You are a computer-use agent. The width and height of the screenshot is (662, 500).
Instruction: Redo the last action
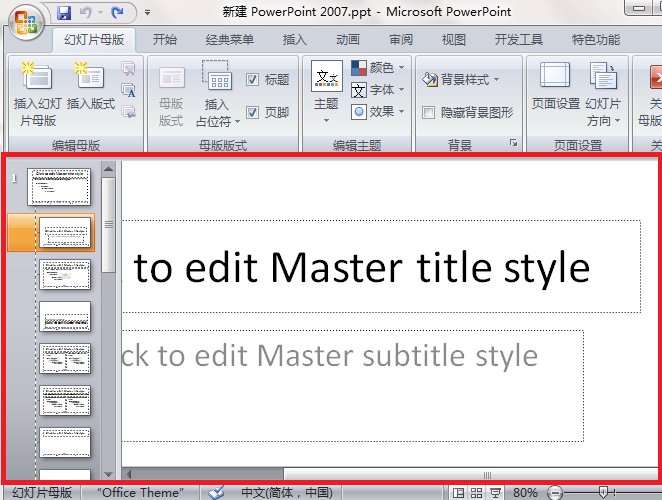coord(117,13)
